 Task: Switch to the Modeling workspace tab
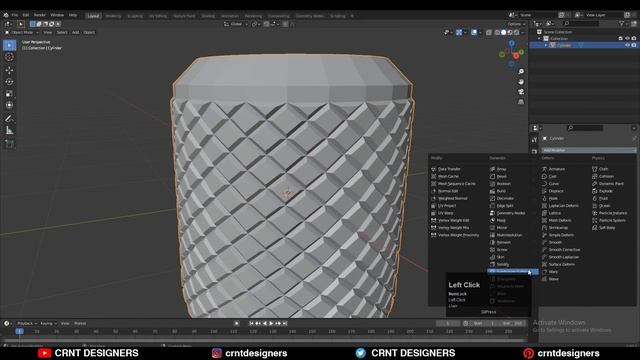tap(113, 16)
